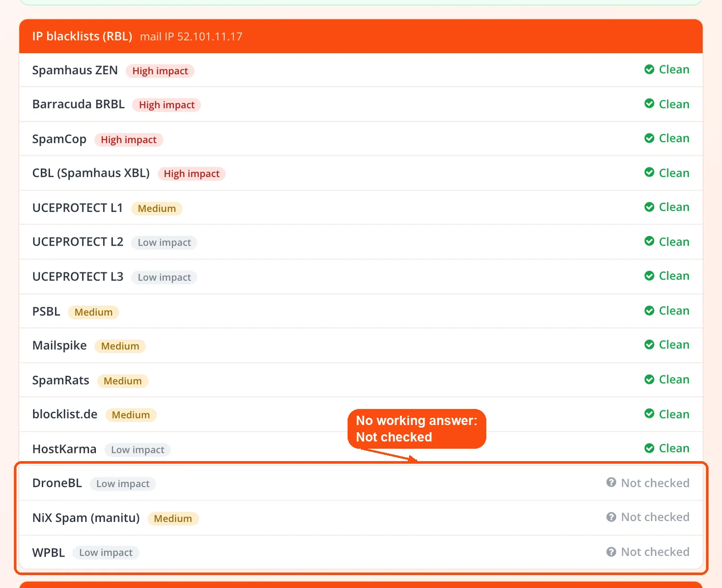The width and height of the screenshot is (722, 588).
Task: Click the green check icon for UCEPROTECT L2
Action: [x=649, y=241]
